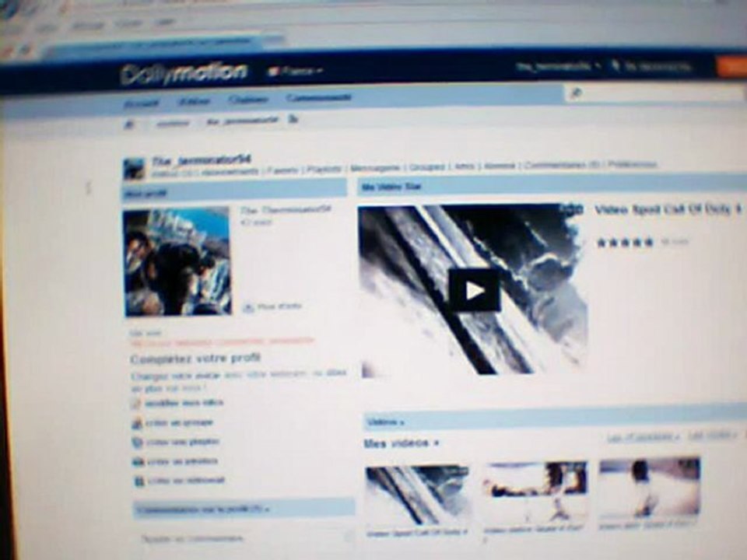Click the modifier mes infos pencil icon

pos(135,404)
